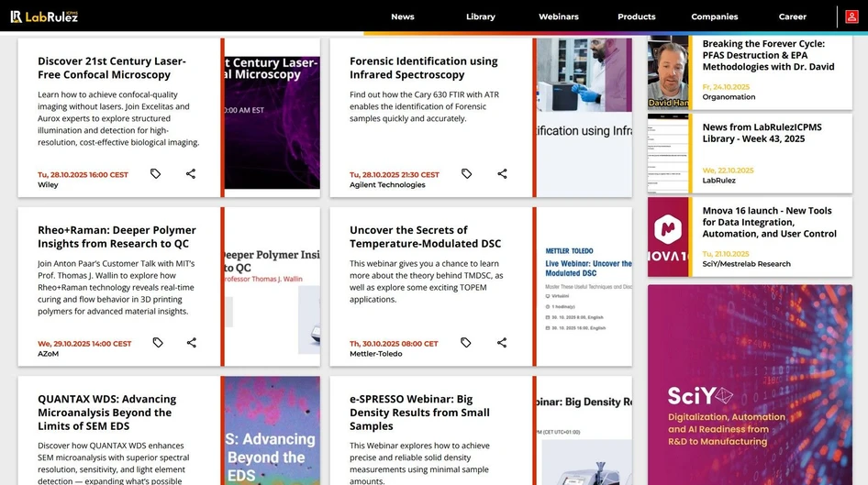Viewport: 868px width, 485px height.
Task: Open 'QUANTAX WDS: Advancing Microanalysis' title
Action: point(106,413)
